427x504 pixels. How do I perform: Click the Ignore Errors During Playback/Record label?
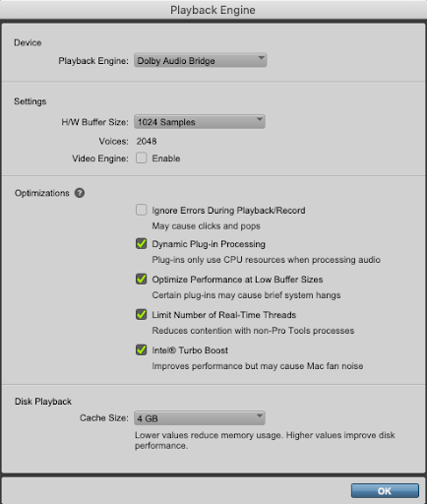coord(228,211)
